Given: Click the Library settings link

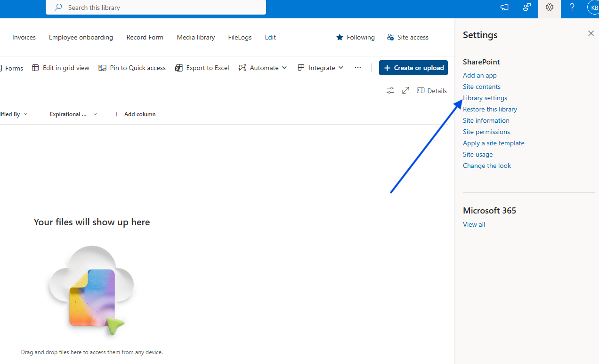Looking at the screenshot, I should point(485,98).
